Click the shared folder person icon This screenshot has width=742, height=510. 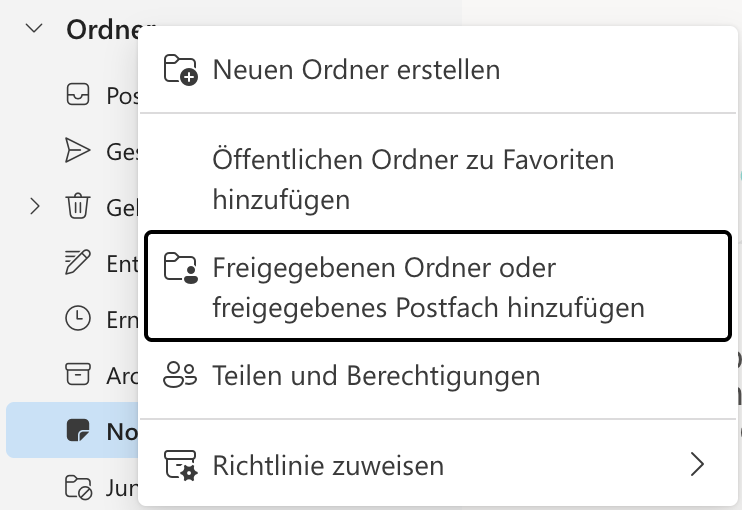180,268
